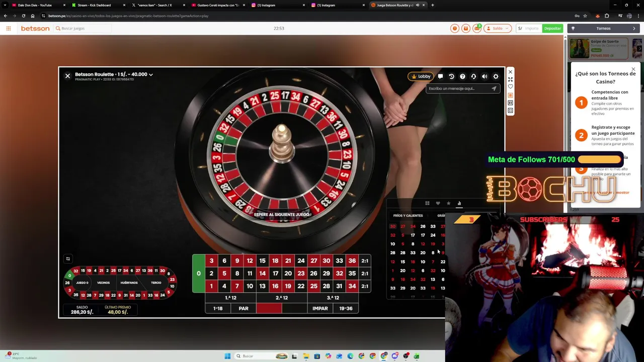Open the roulette settings gear
The width and height of the screenshot is (644, 362).
pos(496,76)
